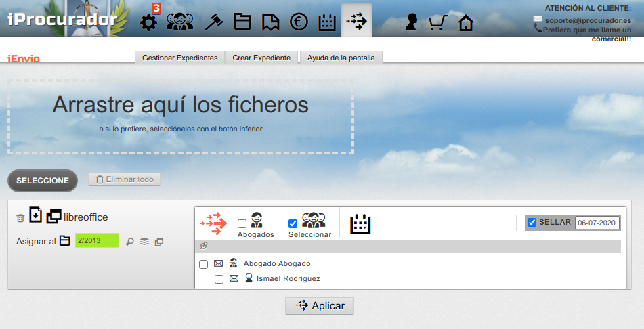Viewport: 644px width, 329px height.
Task: Open the settings gear with notification badge
Action: point(148,22)
